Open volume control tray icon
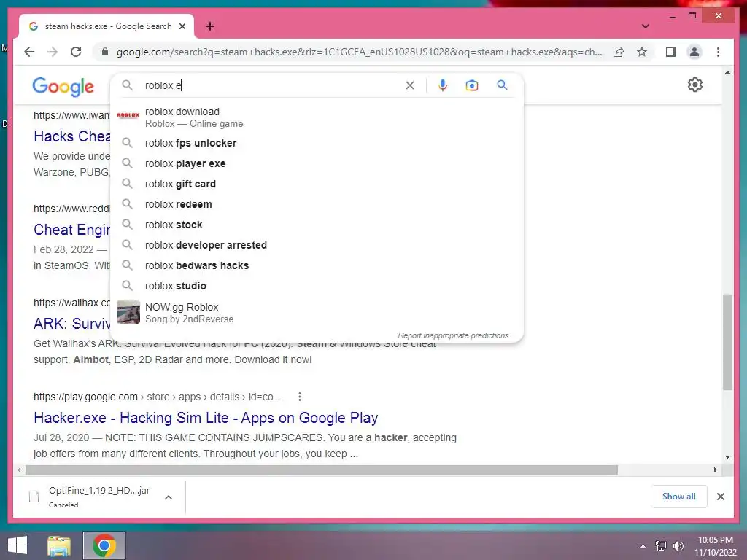747x560 pixels. (x=678, y=546)
